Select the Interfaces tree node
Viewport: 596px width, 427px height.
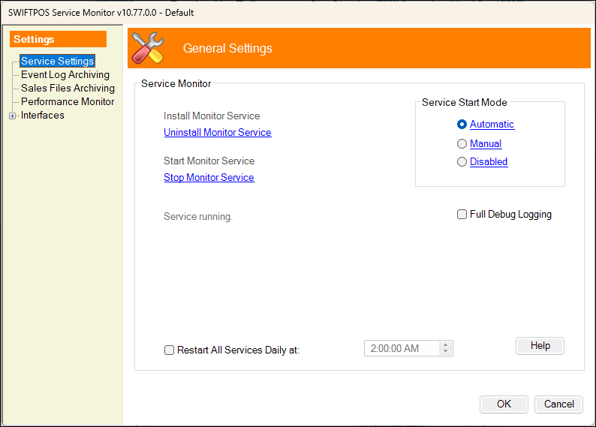(42, 115)
